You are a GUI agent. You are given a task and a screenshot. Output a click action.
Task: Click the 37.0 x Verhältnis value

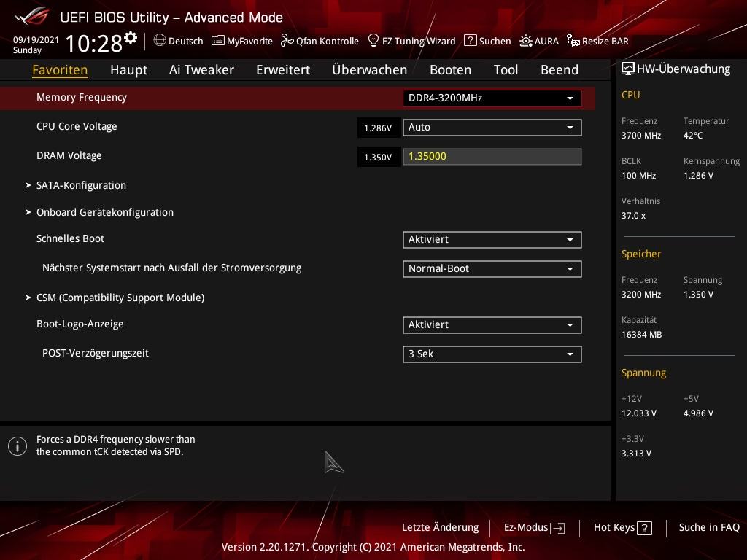(x=634, y=216)
